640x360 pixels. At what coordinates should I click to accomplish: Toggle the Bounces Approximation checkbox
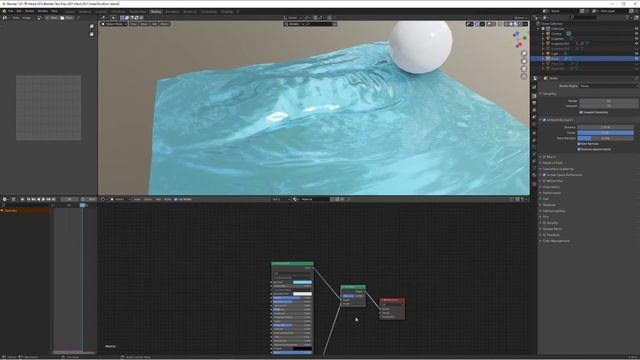click(579, 149)
